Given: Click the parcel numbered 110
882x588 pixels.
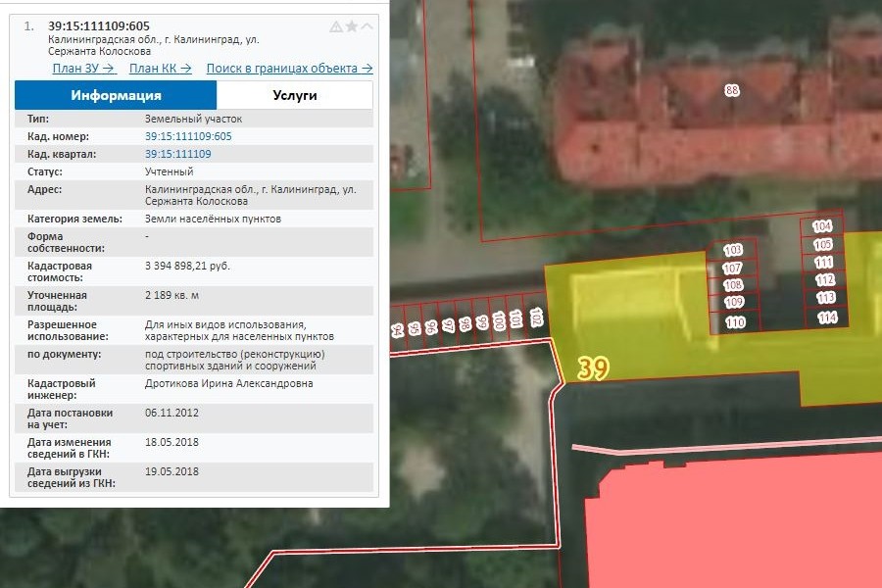Looking at the screenshot, I should pos(734,322).
